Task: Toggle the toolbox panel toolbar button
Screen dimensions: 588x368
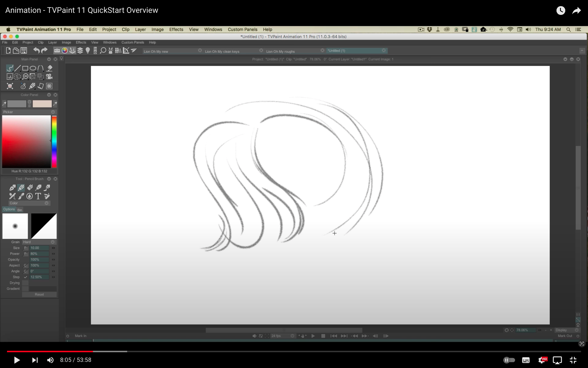Action: [x=57, y=51]
